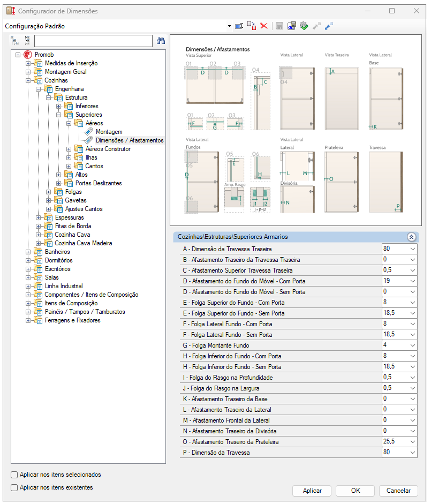431x504 pixels.
Task: Click row I - Folga do Rasgo na Profundidade
Action: tap(299, 378)
